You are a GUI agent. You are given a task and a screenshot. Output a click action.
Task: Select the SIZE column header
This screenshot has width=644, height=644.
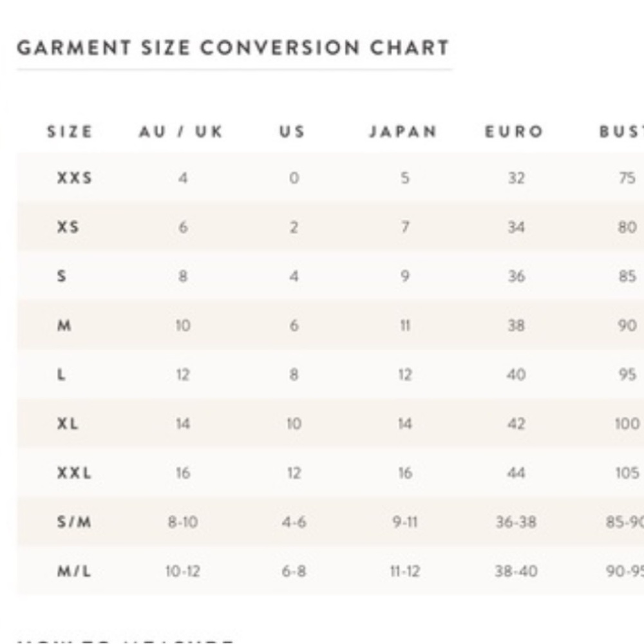click(x=70, y=132)
